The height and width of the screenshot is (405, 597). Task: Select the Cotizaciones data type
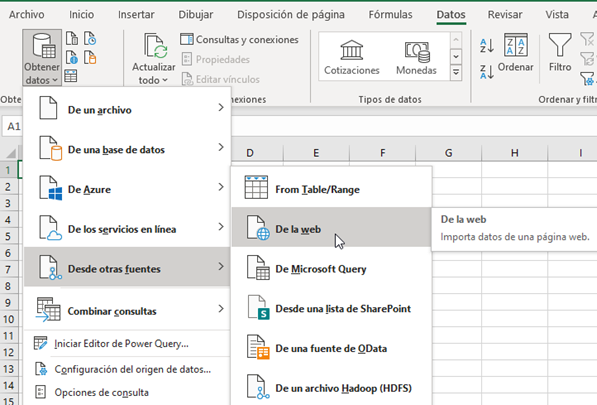[352, 57]
